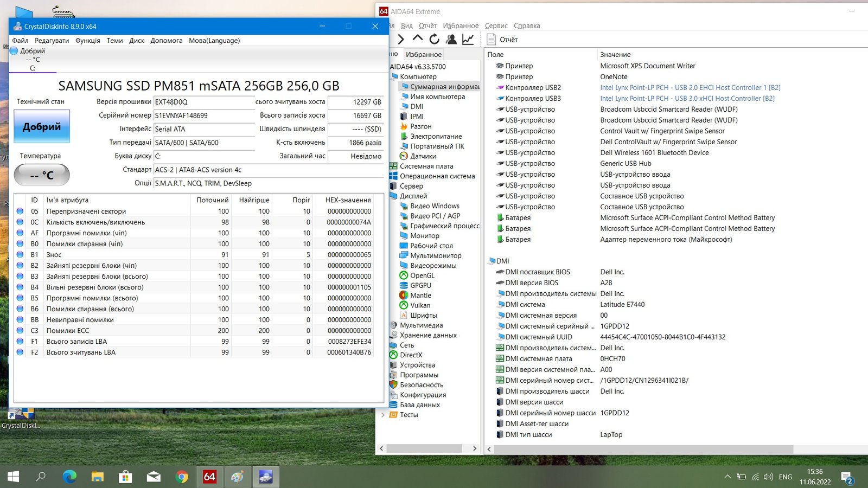Open Вид menu in AIDA64

pyautogui.click(x=407, y=25)
